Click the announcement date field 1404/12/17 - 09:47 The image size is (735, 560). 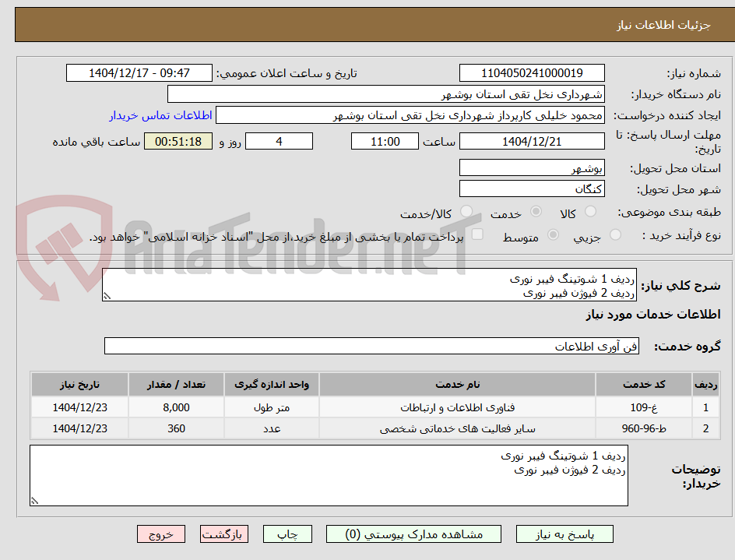[139, 73]
